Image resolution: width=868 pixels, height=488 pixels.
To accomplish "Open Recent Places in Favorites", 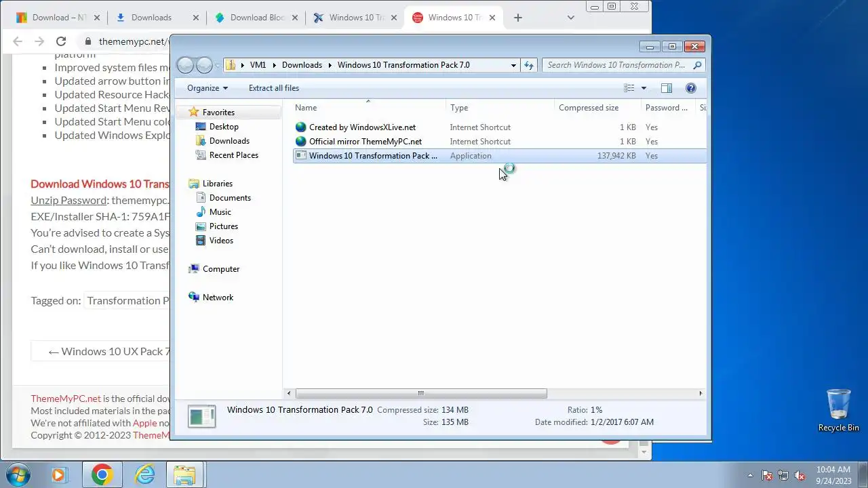I will (234, 155).
